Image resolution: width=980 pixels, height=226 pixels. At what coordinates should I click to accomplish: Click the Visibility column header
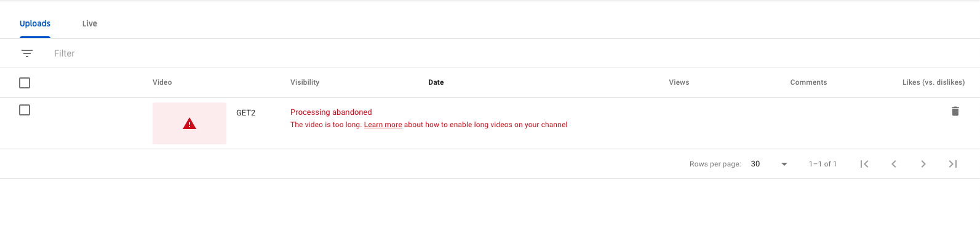click(x=305, y=82)
